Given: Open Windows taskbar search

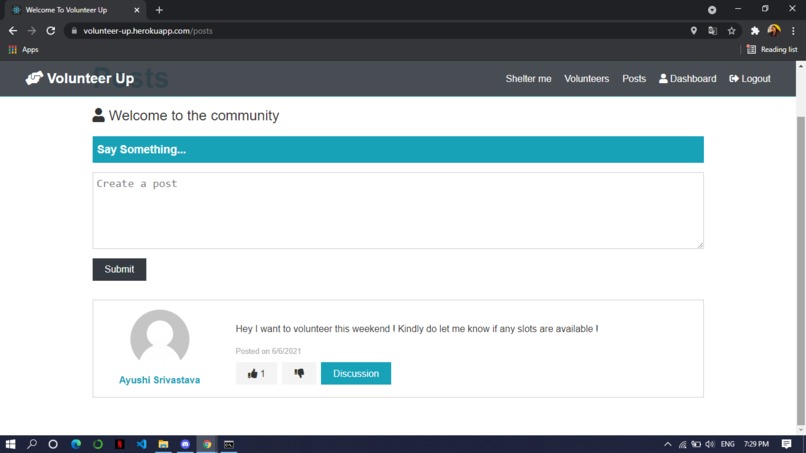Looking at the screenshot, I should pos(32,444).
